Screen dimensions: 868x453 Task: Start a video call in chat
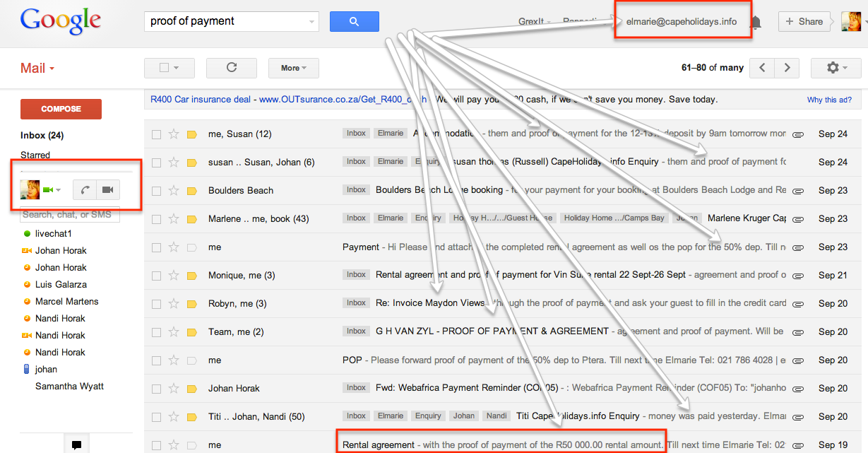[108, 189]
